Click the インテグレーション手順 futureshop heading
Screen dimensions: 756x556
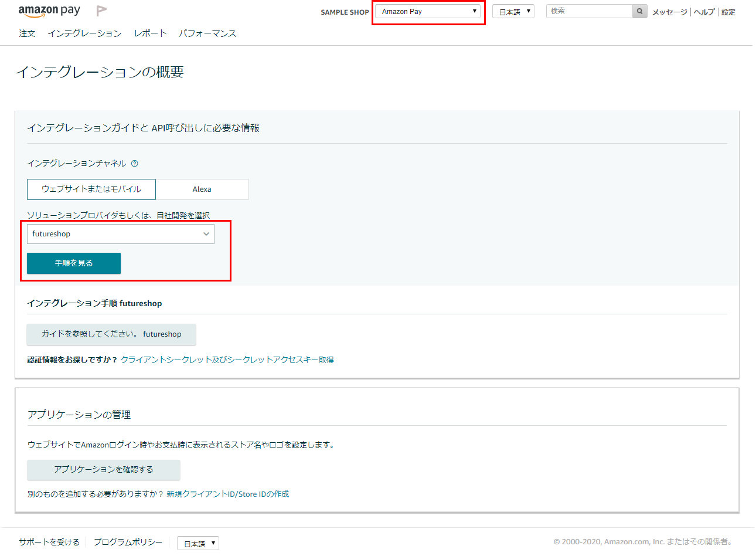[94, 303]
